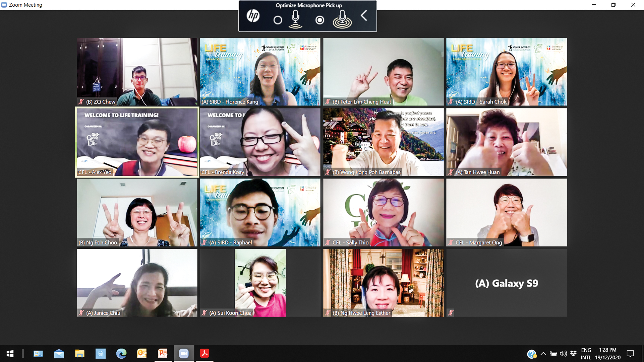
Task: Open PowerPoint from the taskbar
Action: (163, 353)
